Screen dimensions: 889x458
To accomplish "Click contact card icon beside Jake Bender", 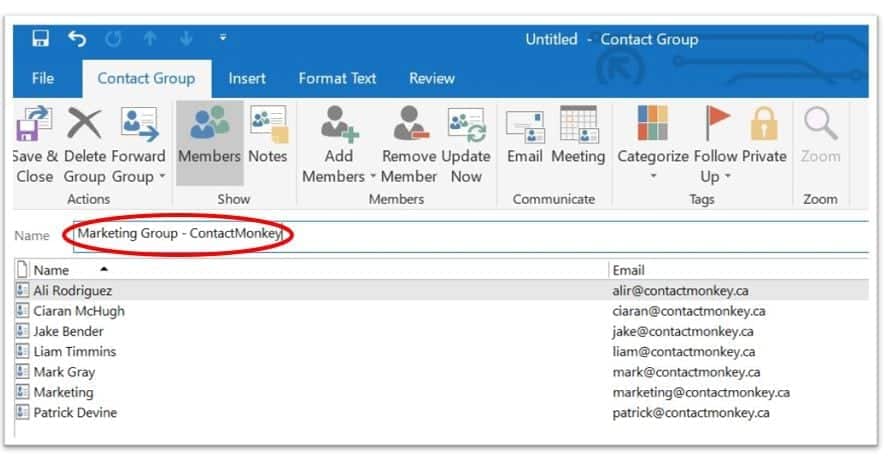I will pyautogui.click(x=22, y=331).
